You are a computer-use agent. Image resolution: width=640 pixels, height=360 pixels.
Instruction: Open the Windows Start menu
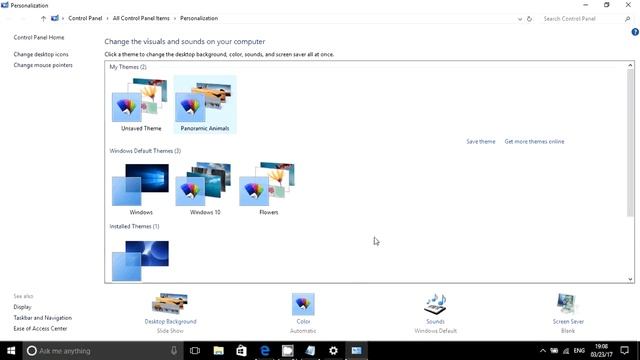(x=11, y=351)
